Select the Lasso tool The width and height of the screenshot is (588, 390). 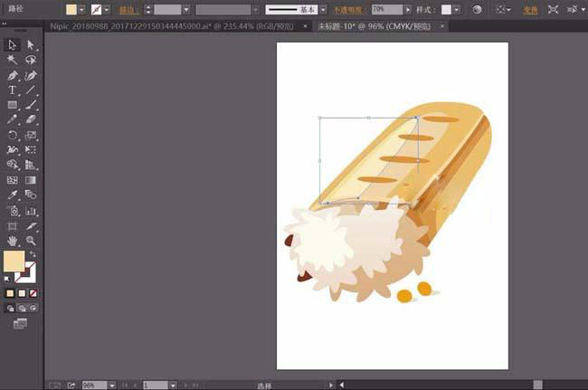click(31, 60)
